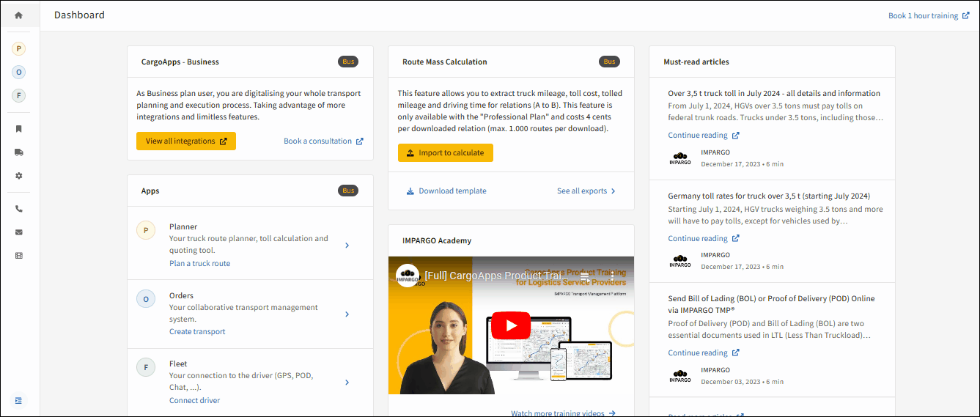The image size is (980, 417).
Task: Click the IMPARGO Academy heading
Action: pyautogui.click(x=437, y=240)
